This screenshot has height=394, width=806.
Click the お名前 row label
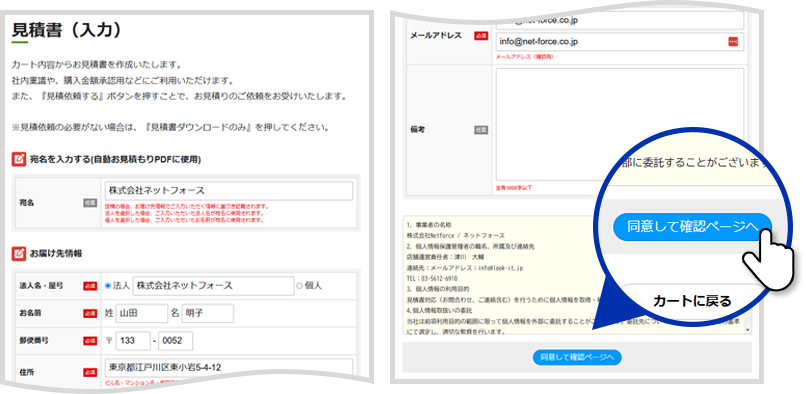(30, 313)
